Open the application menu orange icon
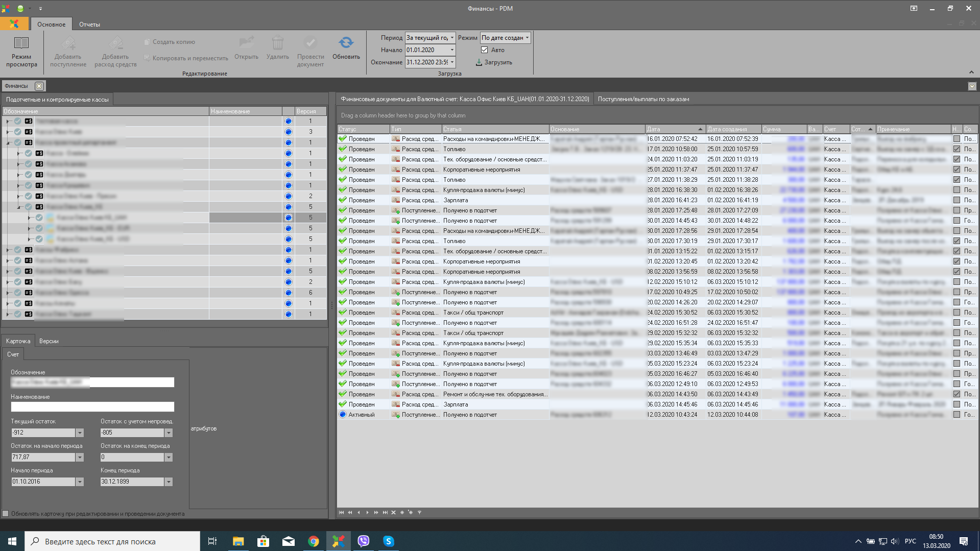This screenshot has height=551, width=980. coord(14,24)
